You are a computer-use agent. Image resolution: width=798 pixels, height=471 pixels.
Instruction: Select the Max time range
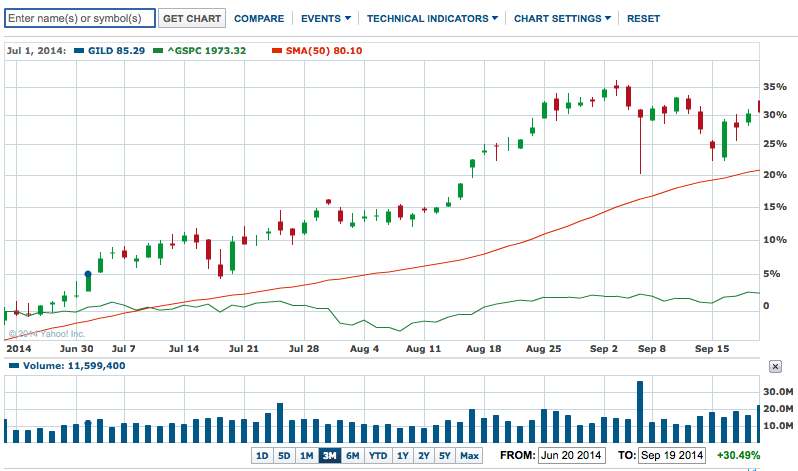point(469,456)
